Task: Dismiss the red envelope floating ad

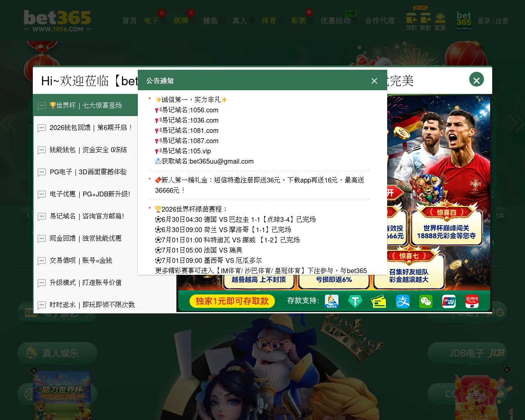Action: click(507, 370)
